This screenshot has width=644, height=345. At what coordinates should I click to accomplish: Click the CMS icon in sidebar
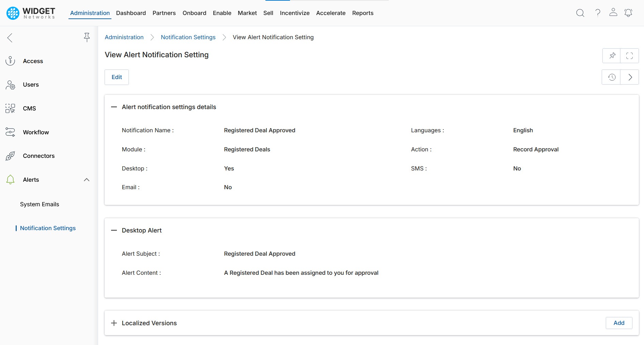[x=10, y=108]
